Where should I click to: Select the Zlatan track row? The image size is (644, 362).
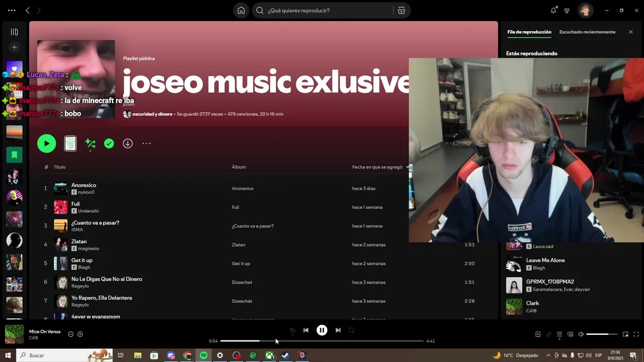pyautogui.click(x=264, y=245)
